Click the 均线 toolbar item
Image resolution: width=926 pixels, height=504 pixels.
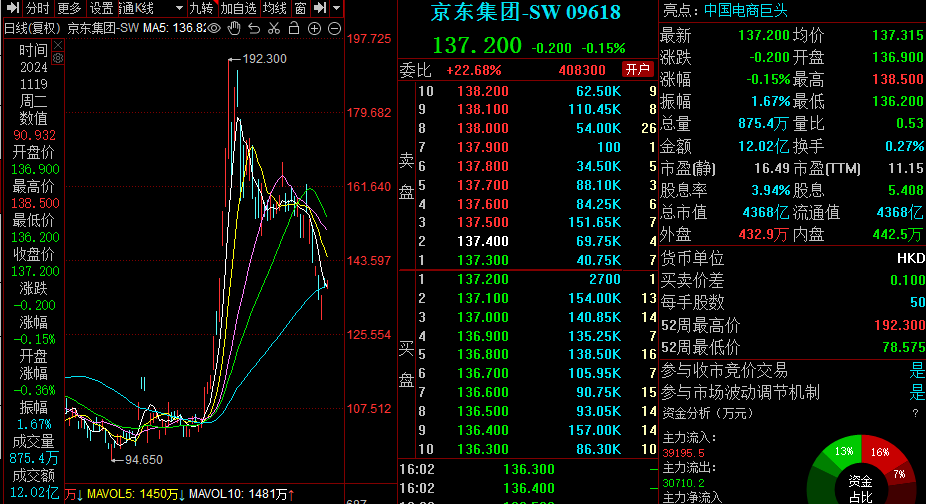275,8
